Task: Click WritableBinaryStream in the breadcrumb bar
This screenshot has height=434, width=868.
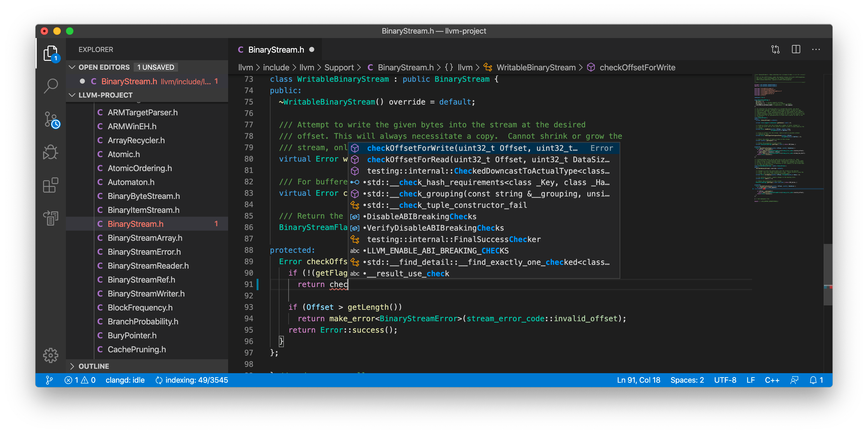Action: pyautogui.click(x=536, y=67)
